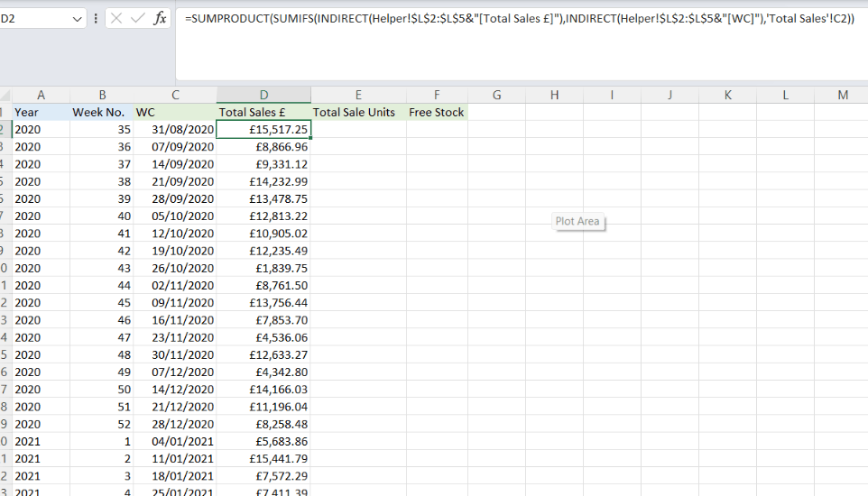
Task: Select the date cell 28/12/2020
Action: click(x=175, y=424)
